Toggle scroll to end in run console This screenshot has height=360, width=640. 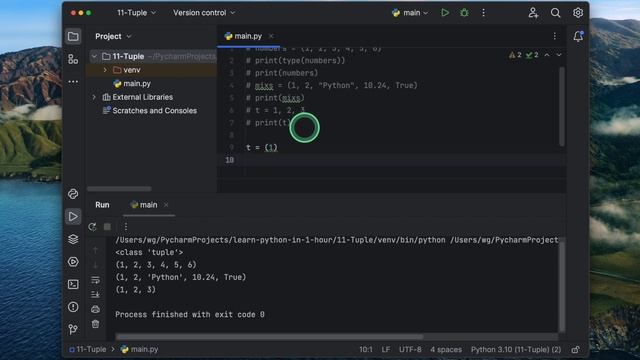(x=96, y=294)
